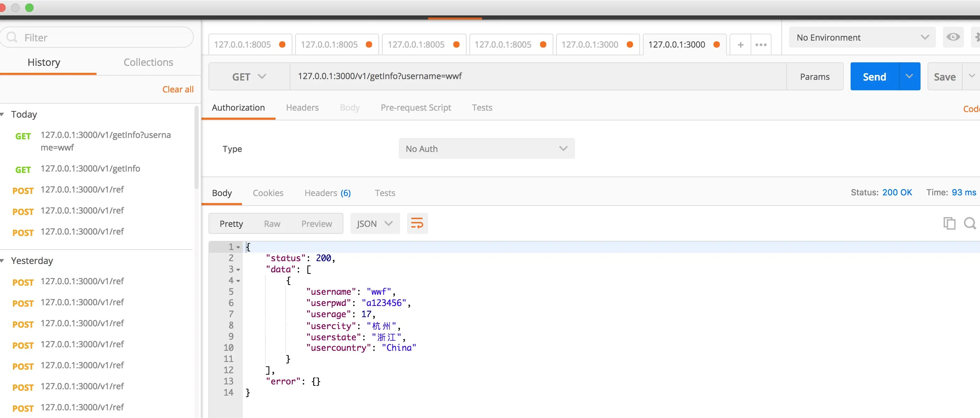980x418 pixels.
Task: Switch to the Collections tab
Action: [148, 62]
